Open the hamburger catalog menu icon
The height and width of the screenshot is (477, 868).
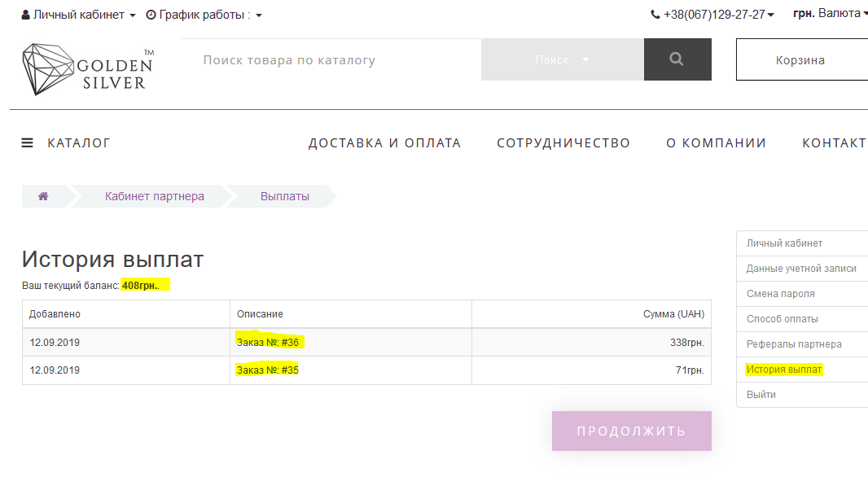(x=28, y=143)
